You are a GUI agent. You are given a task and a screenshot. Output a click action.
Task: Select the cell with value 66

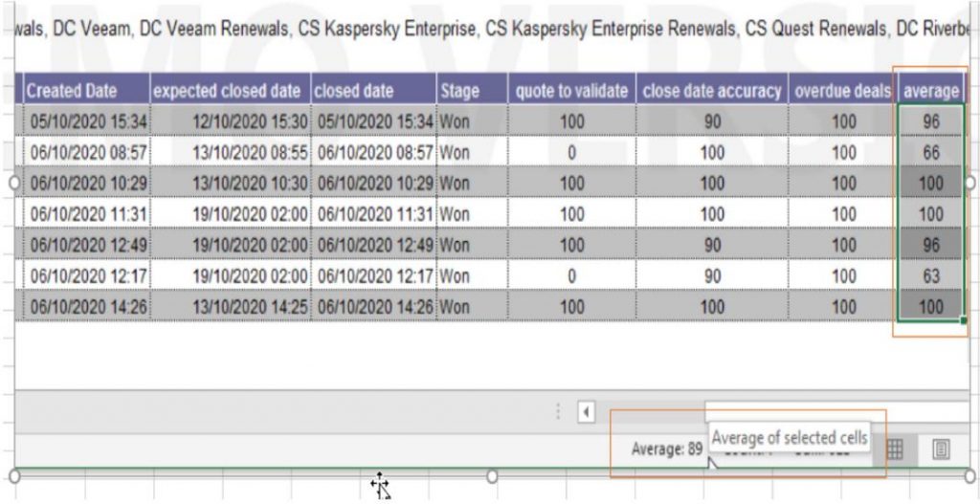[931, 152]
